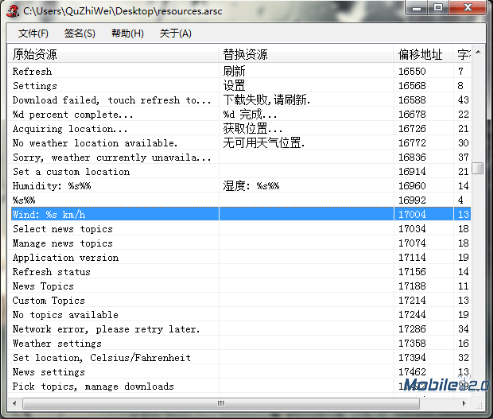
Task: Click offset value 16992
Action: pyautogui.click(x=412, y=200)
